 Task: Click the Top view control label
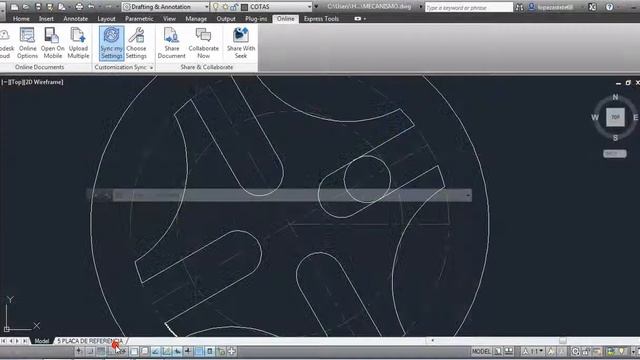pos(16,82)
